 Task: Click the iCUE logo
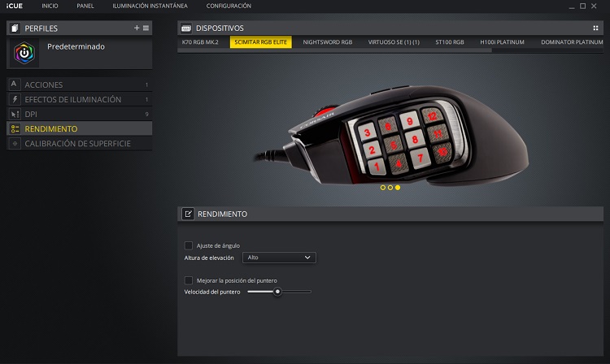click(14, 6)
